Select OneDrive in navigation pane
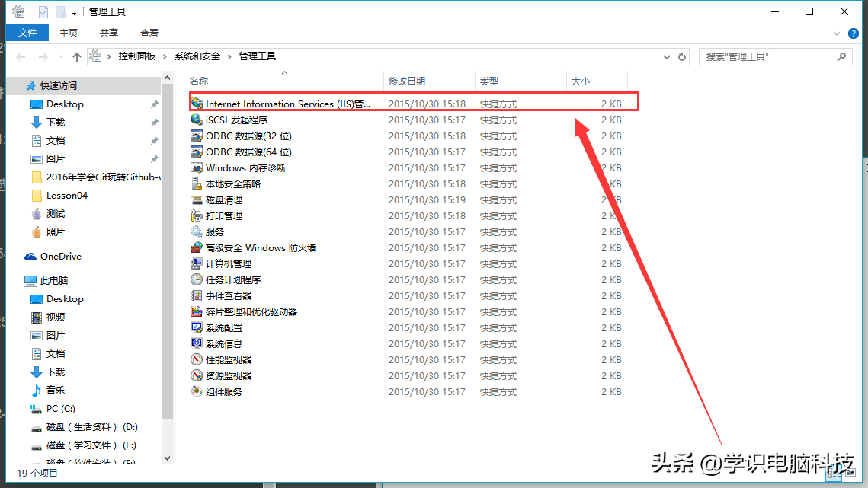Screen dimensions: 868x488 pyautogui.click(x=60, y=256)
